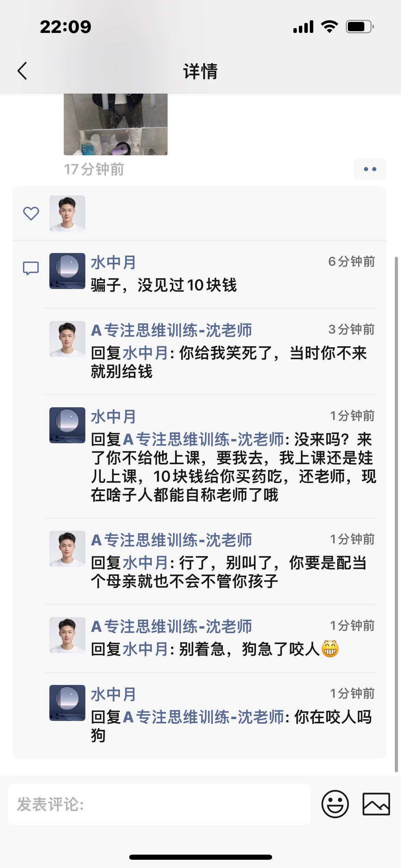Tap the scrollbar on right edge
The width and height of the screenshot is (401, 868).
(397, 514)
